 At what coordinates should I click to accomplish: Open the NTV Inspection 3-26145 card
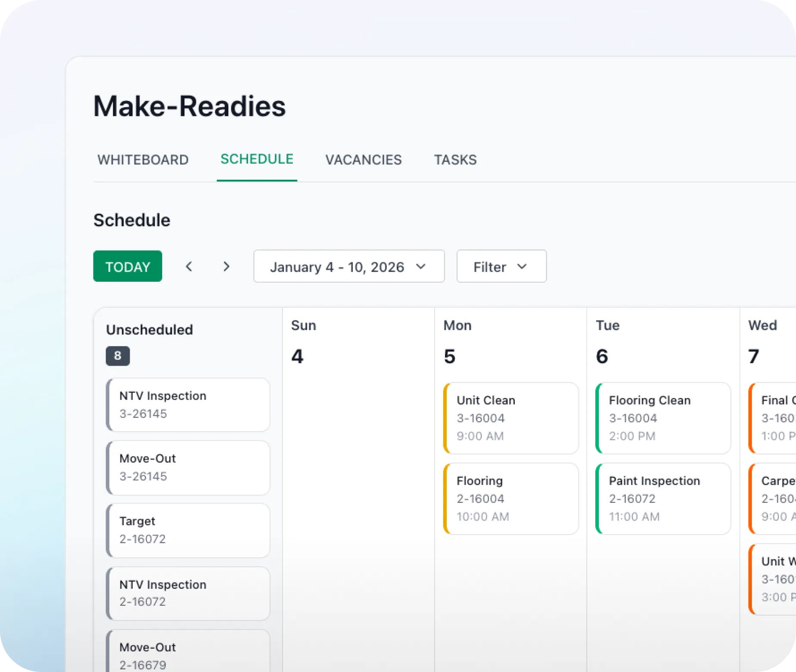(188, 405)
